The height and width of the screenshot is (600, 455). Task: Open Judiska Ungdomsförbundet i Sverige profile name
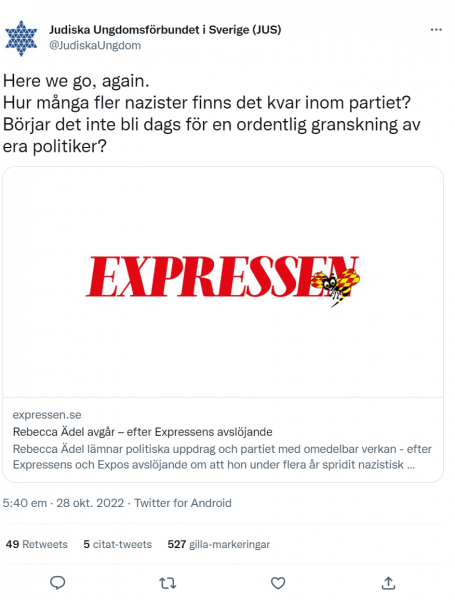click(165, 29)
